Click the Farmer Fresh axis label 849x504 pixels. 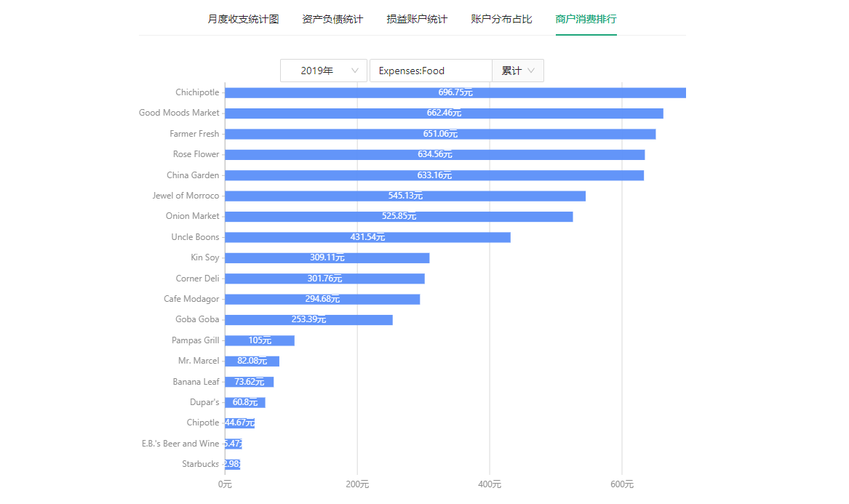click(194, 134)
